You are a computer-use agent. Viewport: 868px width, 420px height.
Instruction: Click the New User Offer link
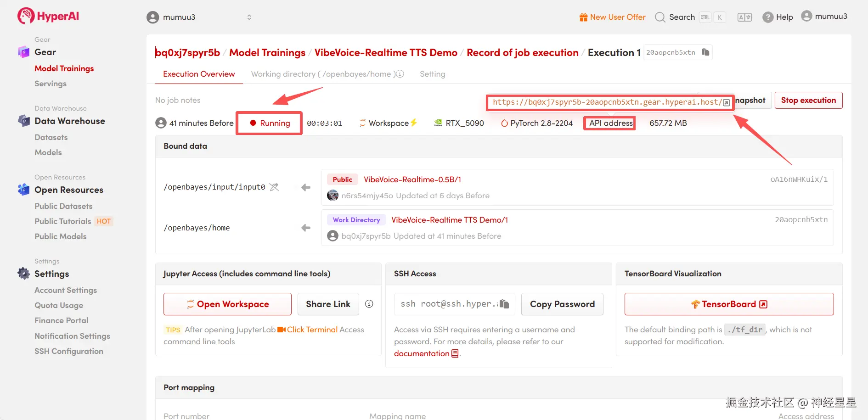[618, 17]
